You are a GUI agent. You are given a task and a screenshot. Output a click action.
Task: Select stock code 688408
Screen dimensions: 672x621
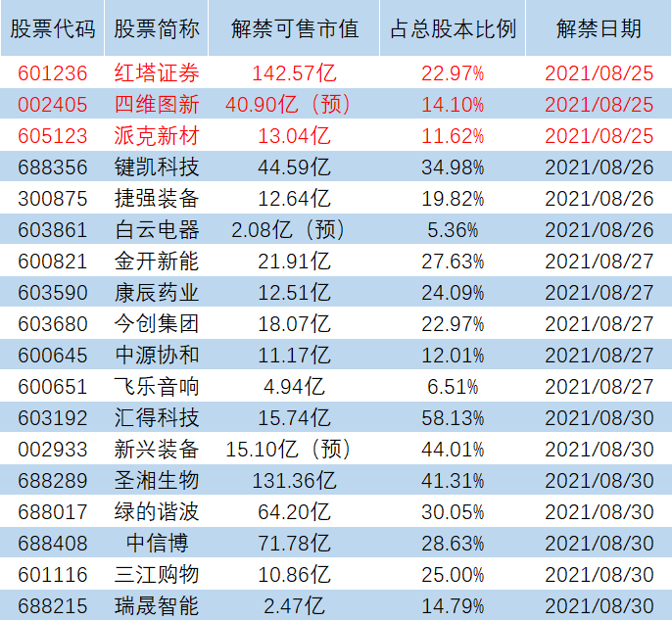click(x=52, y=543)
